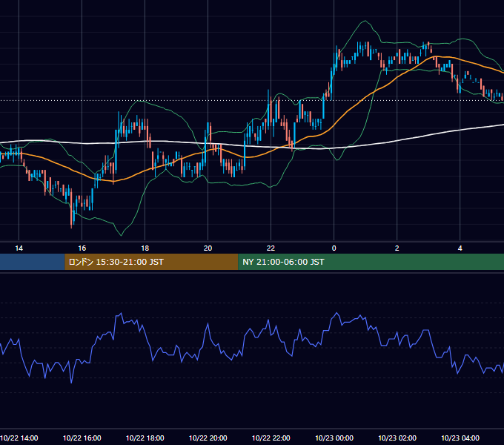Click the 10/23 02:00 date label
The width and height of the screenshot is (504, 445).
(397, 438)
